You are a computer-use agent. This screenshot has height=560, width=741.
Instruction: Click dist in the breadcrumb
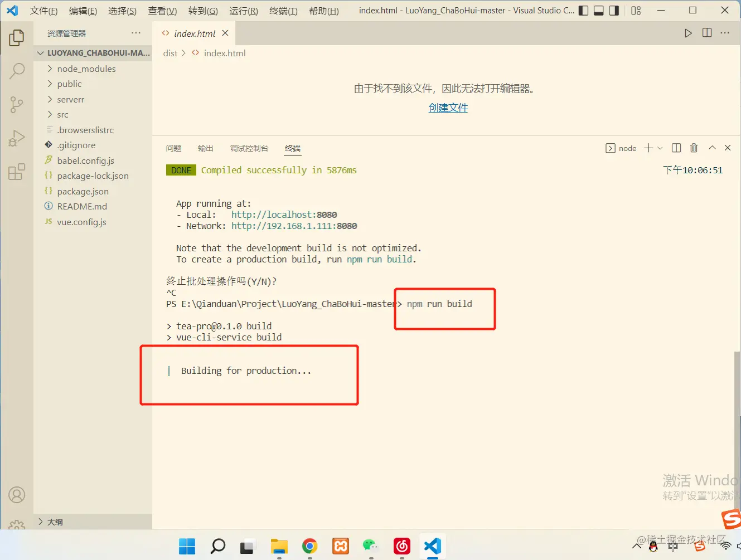170,53
